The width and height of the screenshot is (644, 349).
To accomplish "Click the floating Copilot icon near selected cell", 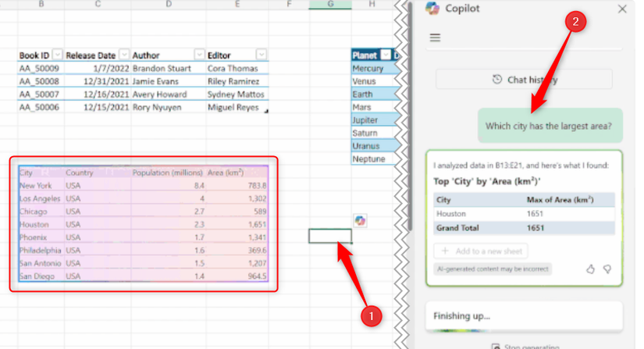I will tap(360, 221).
